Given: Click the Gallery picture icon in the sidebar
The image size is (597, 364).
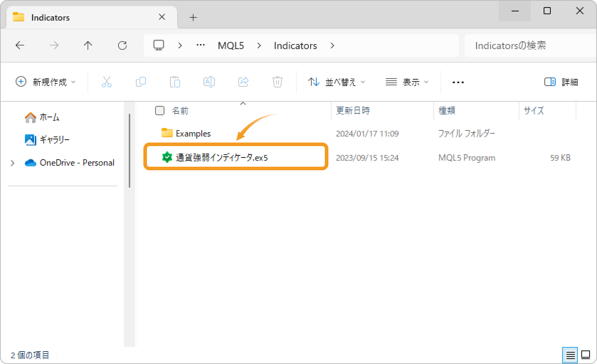Looking at the screenshot, I should [x=31, y=140].
